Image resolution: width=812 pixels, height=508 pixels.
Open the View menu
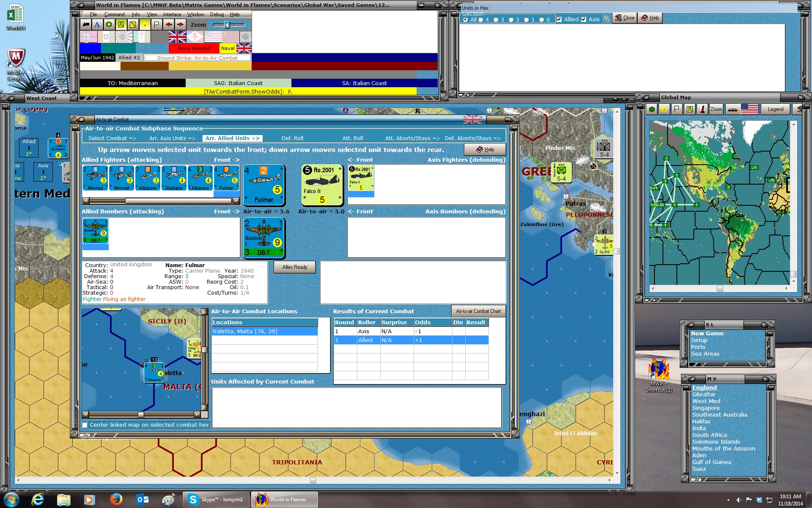[x=152, y=14]
